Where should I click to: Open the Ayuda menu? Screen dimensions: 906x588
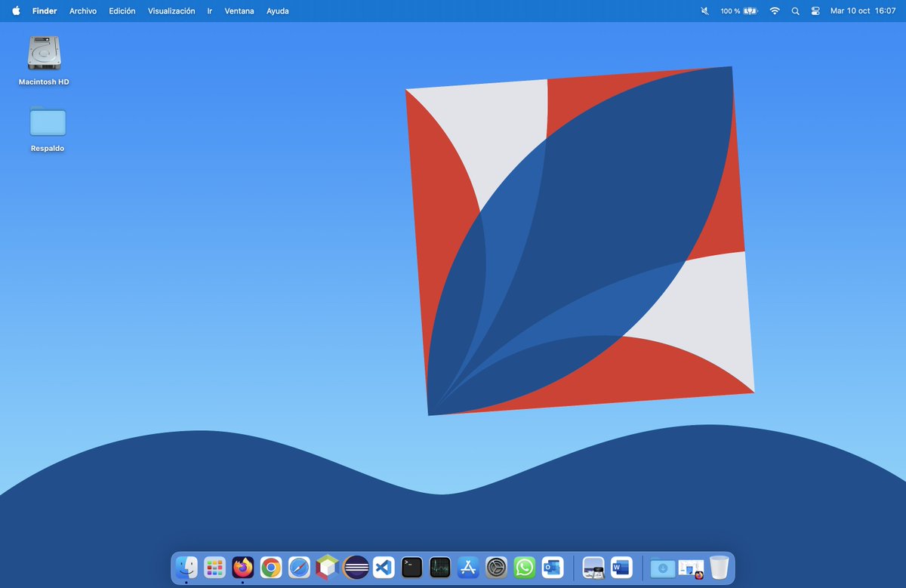click(278, 11)
